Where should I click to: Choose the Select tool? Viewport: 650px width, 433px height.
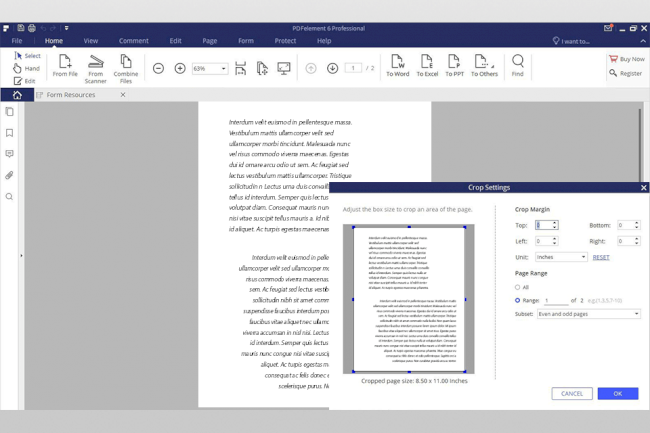[x=27, y=56]
